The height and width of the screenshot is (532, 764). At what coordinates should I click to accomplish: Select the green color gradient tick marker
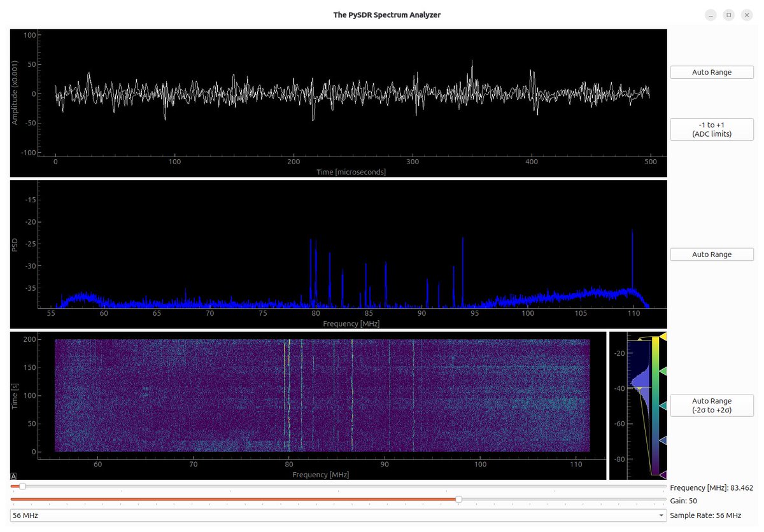[663, 370]
